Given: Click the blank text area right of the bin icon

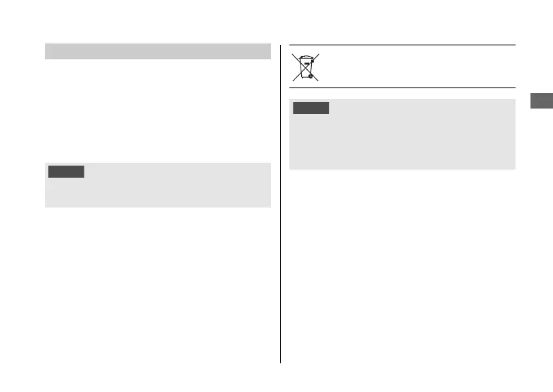Looking at the screenshot, I should click(x=415, y=66).
